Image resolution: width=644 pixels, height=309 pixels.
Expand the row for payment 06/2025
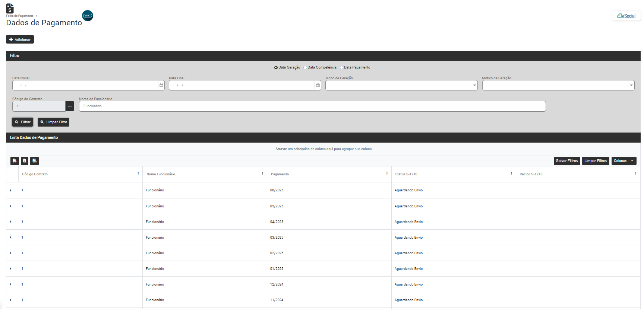(10, 190)
